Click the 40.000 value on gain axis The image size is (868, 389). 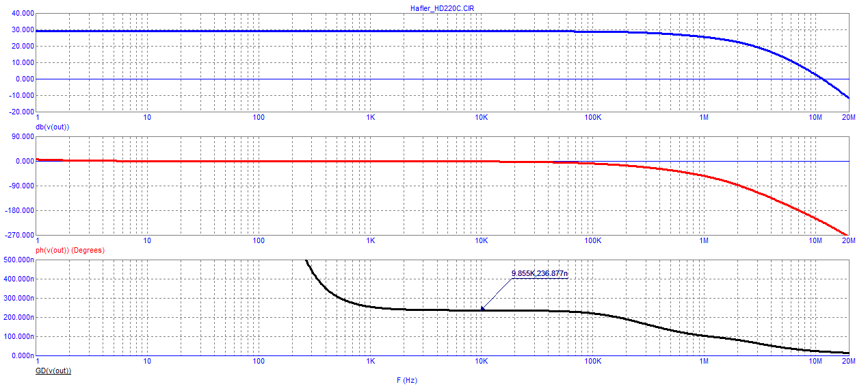click(x=24, y=14)
